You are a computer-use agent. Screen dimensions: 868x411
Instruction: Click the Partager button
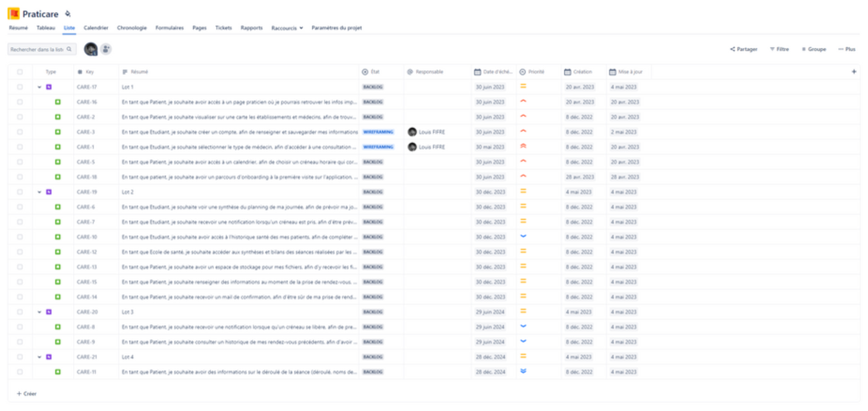pos(744,49)
